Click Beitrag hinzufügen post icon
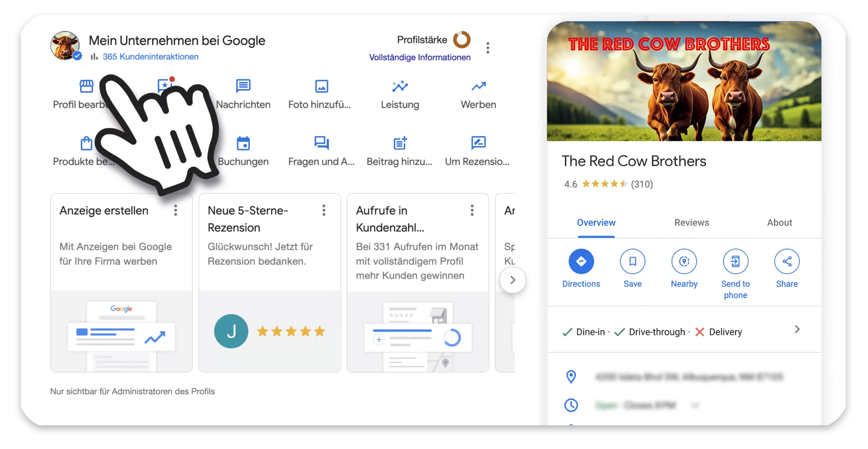868x449 pixels. (400, 143)
